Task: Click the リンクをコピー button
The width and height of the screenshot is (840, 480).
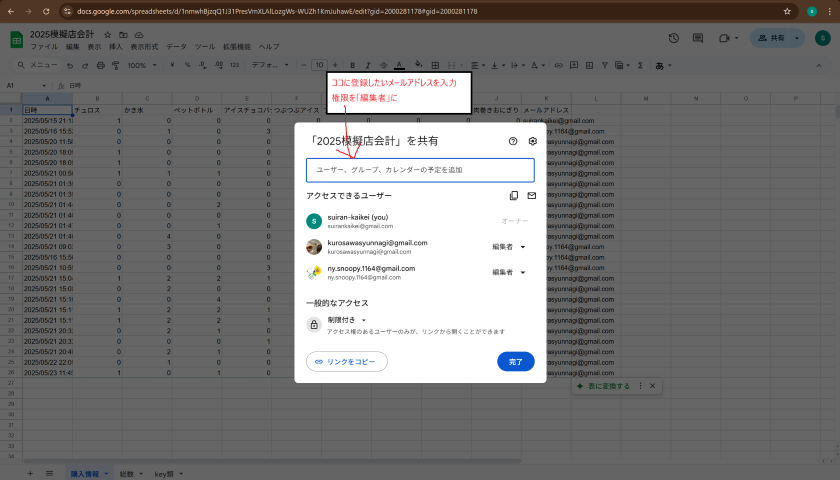Action: pos(347,362)
